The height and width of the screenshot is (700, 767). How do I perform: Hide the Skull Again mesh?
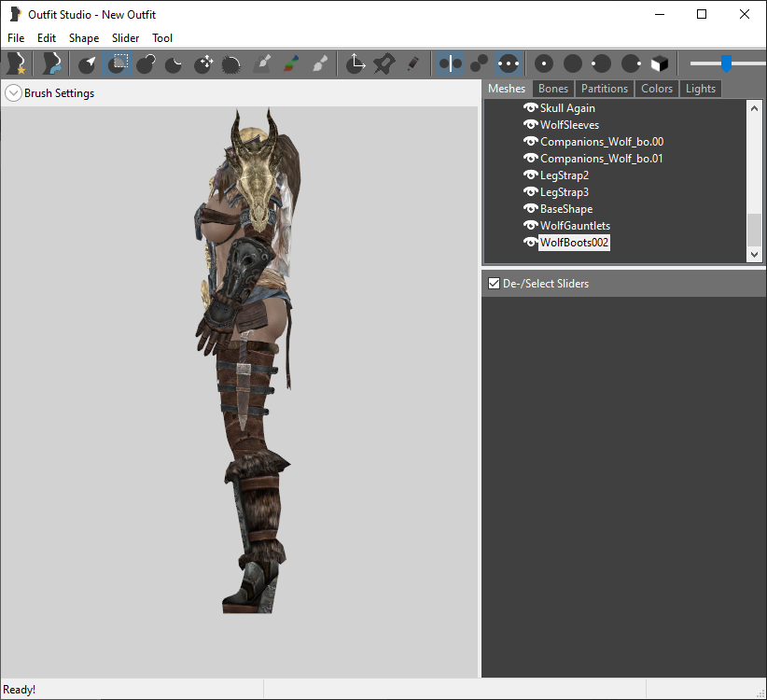531,107
